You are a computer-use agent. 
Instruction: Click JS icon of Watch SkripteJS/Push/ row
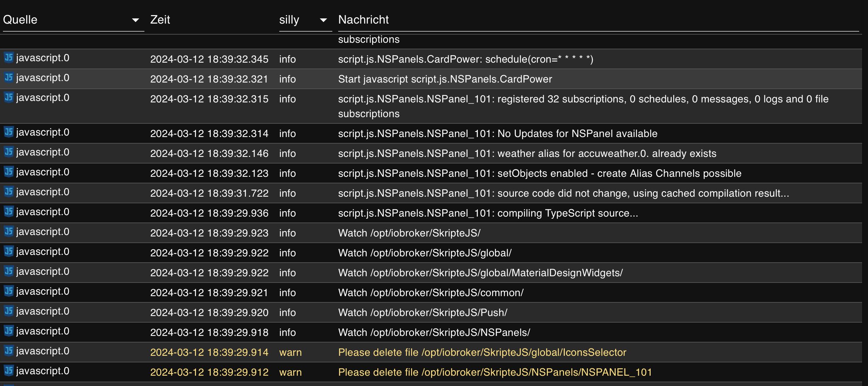point(8,311)
